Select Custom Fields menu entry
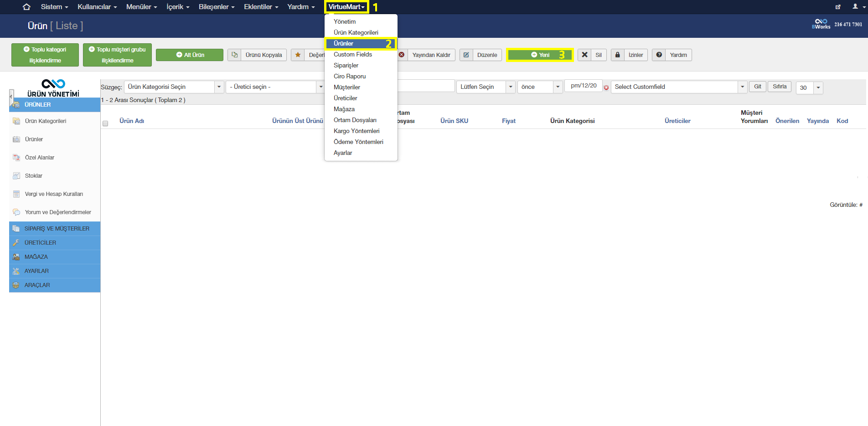 pyautogui.click(x=353, y=54)
